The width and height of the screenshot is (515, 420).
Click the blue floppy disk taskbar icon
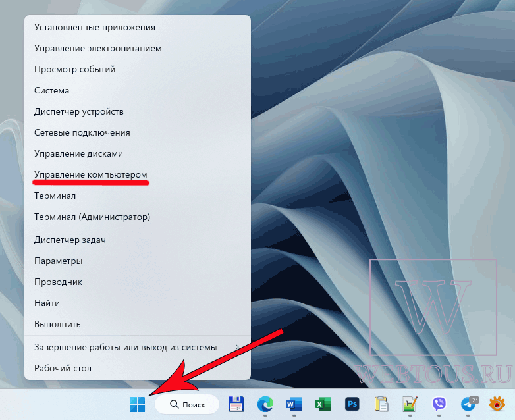coord(236,404)
